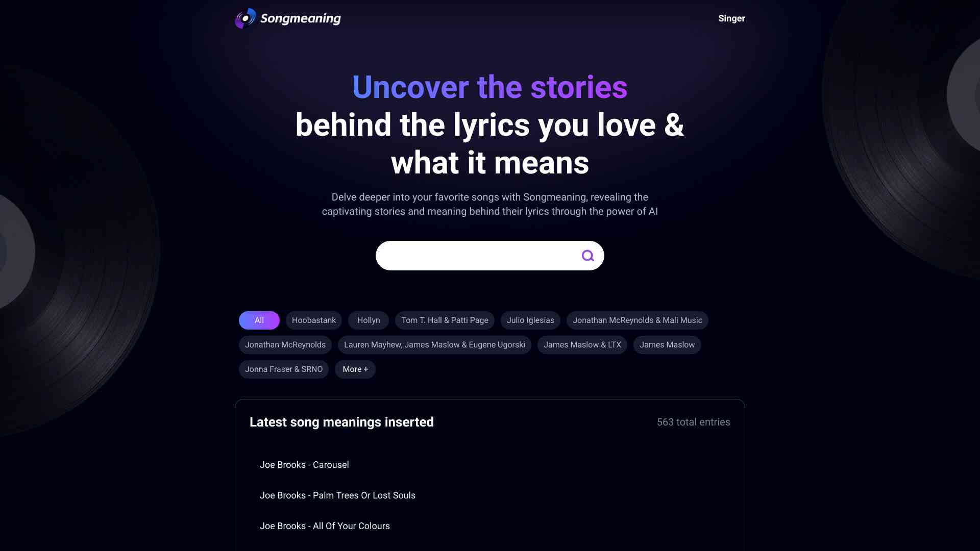Expand more artist filters via More+

(355, 369)
